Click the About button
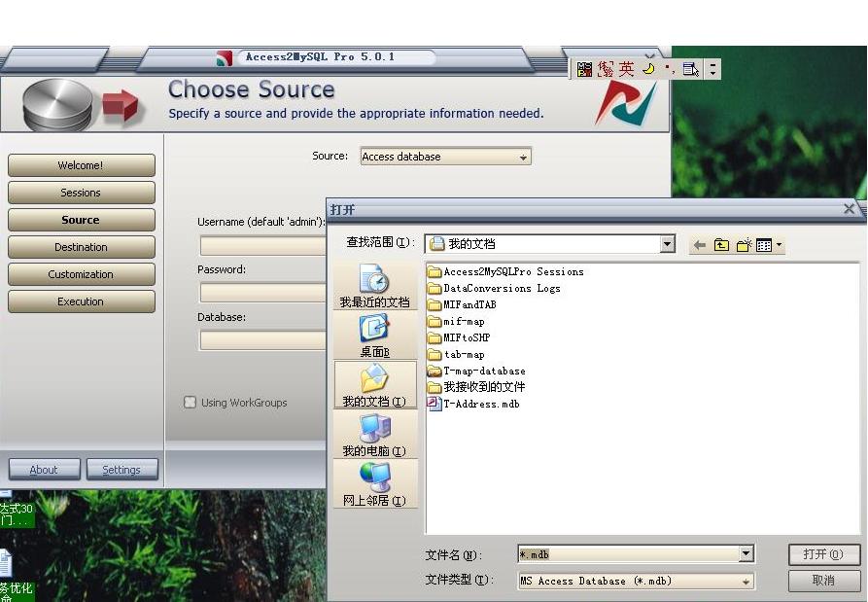The image size is (868, 602). tap(45, 470)
